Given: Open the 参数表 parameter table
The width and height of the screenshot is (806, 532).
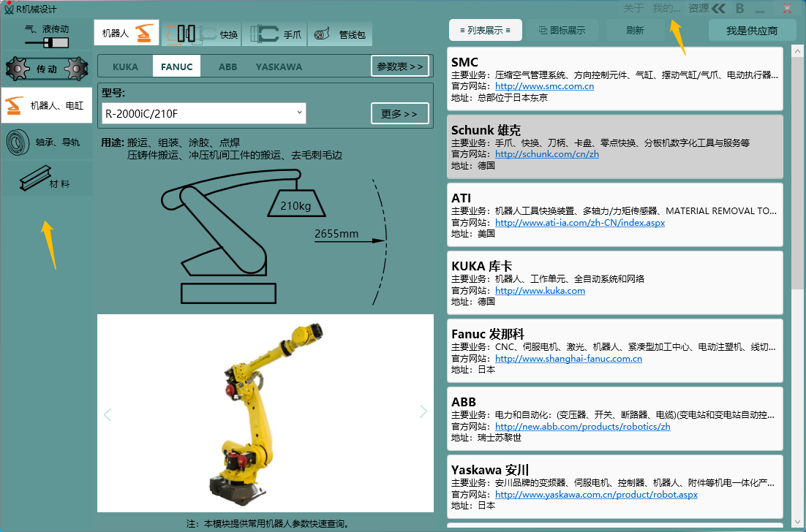Looking at the screenshot, I should point(400,66).
